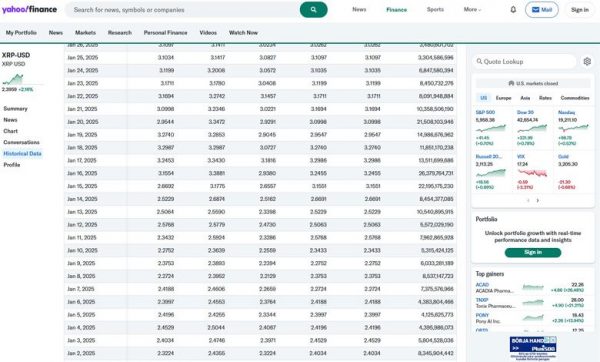Click the Jan 7, 2025 date cell

click(81, 289)
